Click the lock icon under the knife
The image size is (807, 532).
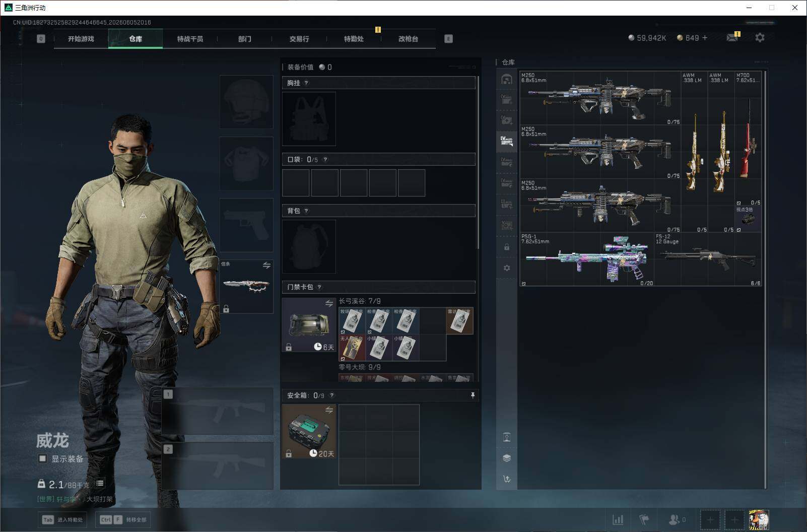pos(226,309)
